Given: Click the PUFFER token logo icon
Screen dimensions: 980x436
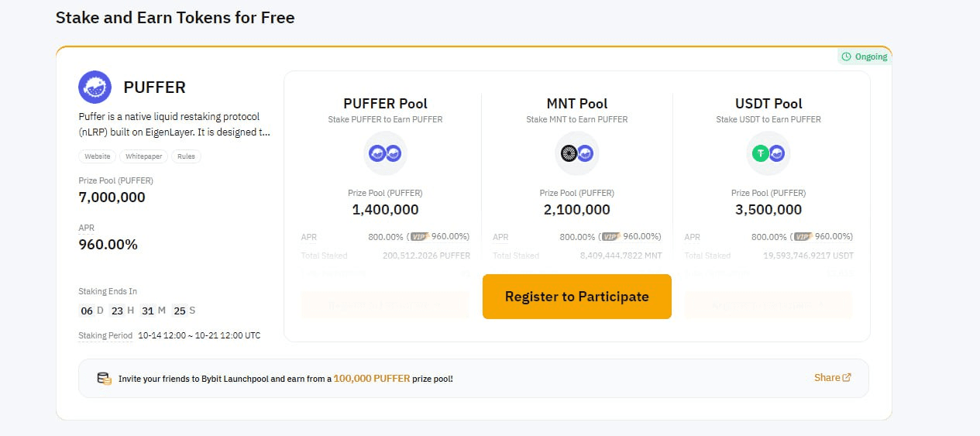Looking at the screenshot, I should coord(95,87).
